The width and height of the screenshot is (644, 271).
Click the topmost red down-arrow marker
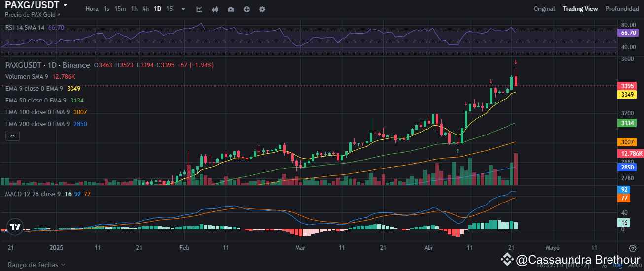[516, 62]
